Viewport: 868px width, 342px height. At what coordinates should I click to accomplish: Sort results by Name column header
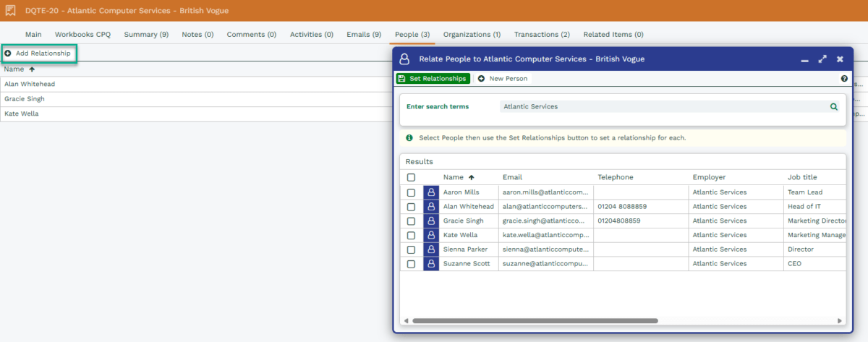point(454,177)
